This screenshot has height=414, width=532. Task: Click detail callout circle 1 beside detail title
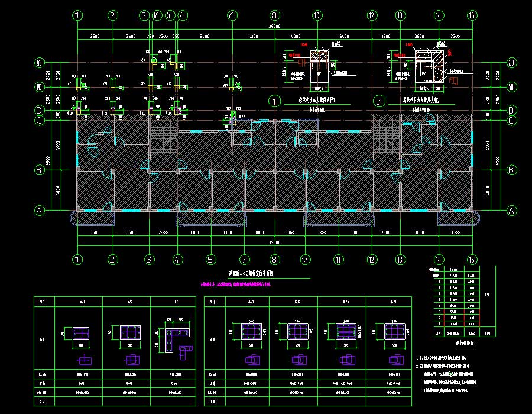click(274, 101)
